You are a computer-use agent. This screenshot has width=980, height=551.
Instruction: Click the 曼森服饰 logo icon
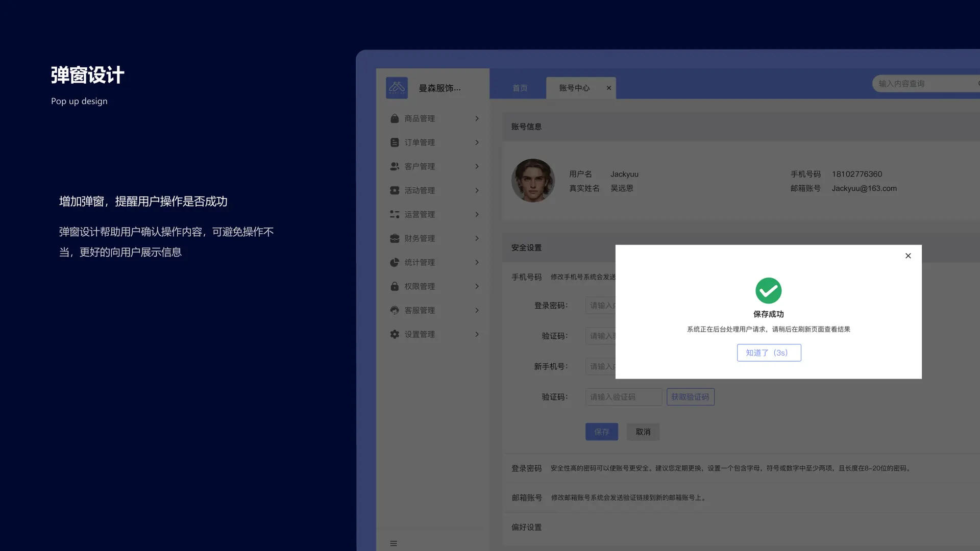click(397, 88)
